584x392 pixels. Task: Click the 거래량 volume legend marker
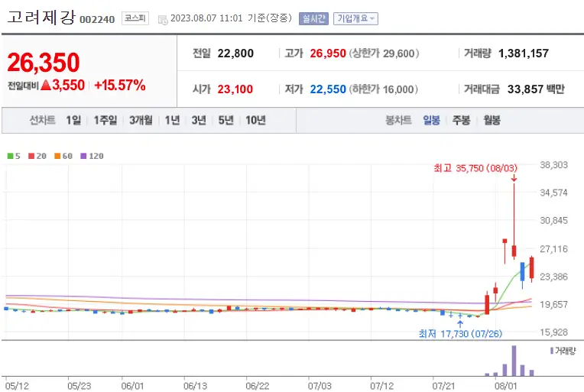(563, 351)
